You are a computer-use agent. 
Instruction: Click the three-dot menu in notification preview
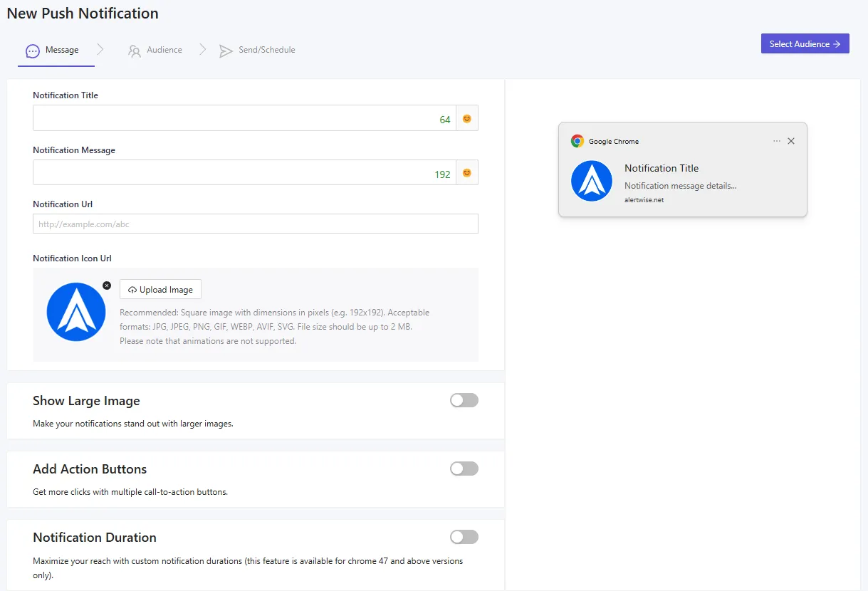pyautogui.click(x=777, y=141)
